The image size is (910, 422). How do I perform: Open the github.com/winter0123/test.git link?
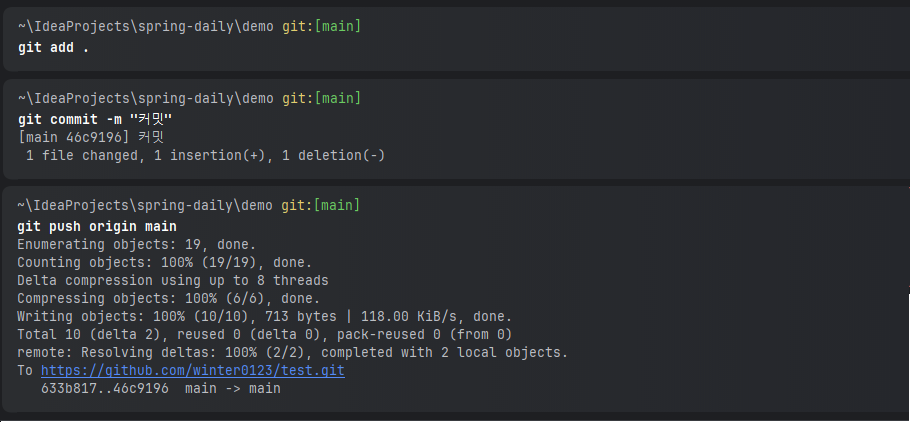click(193, 370)
